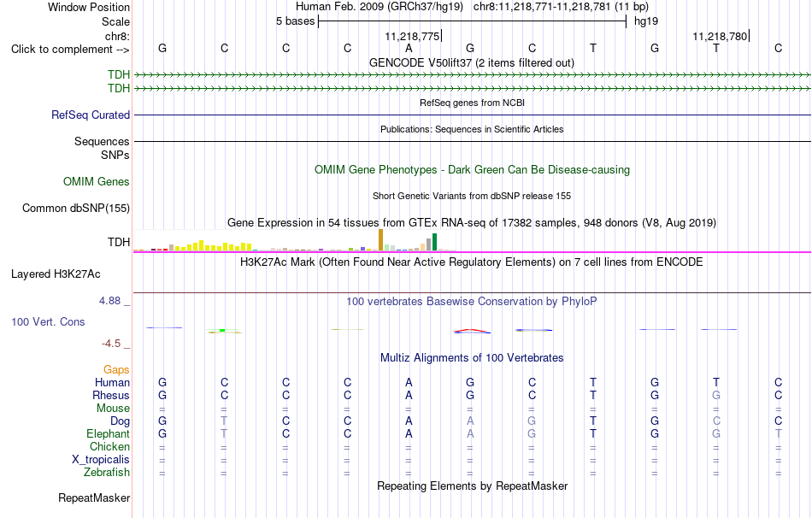The height and width of the screenshot is (518, 812).
Task: Click the dark green bar in GTEx chart
Action: pos(435,242)
